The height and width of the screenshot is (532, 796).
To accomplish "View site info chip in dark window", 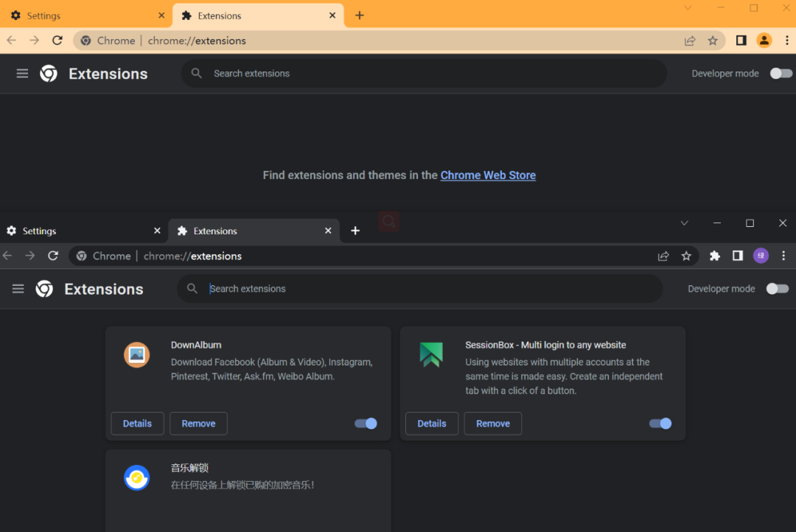I will point(104,256).
